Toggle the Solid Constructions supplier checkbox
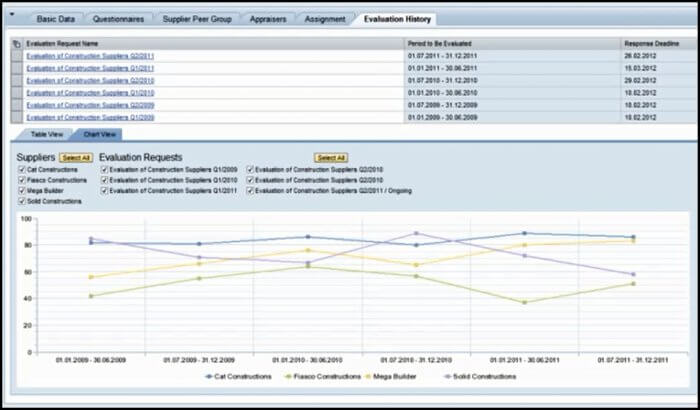The image size is (700, 410). (x=21, y=201)
